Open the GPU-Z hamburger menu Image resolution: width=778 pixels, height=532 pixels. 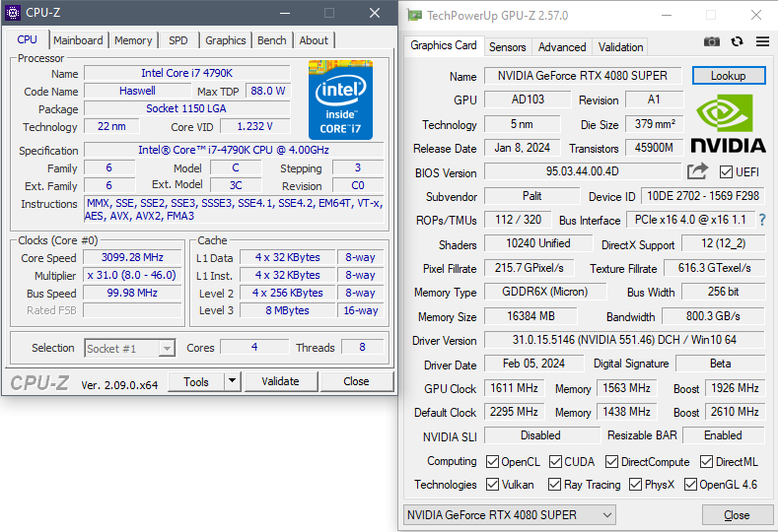coord(762,41)
